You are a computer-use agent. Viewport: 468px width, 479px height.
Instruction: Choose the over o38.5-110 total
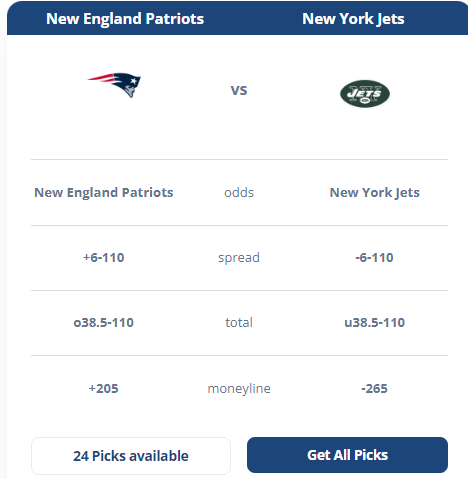(x=104, y=323)
